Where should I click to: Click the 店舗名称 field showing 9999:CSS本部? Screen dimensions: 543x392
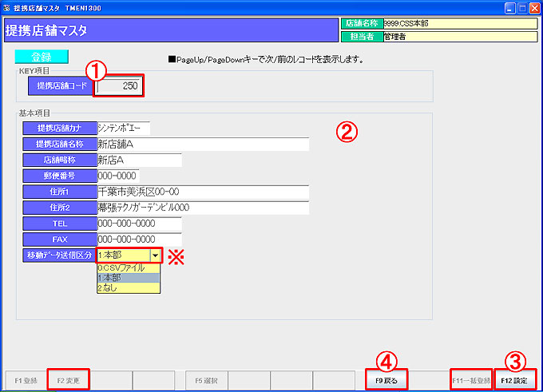point(460,23)
